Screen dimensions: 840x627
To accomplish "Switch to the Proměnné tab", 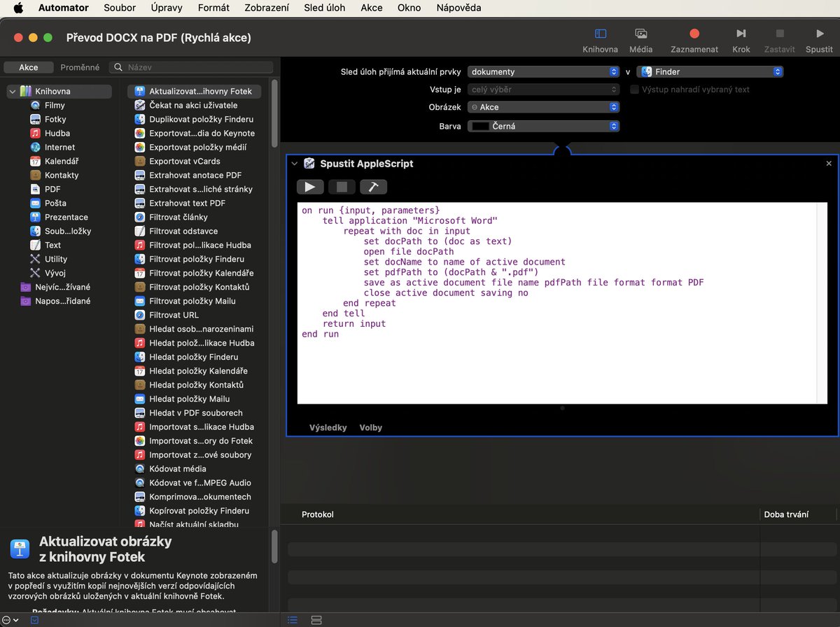I will pyautogui.click(x=80, y=67).
